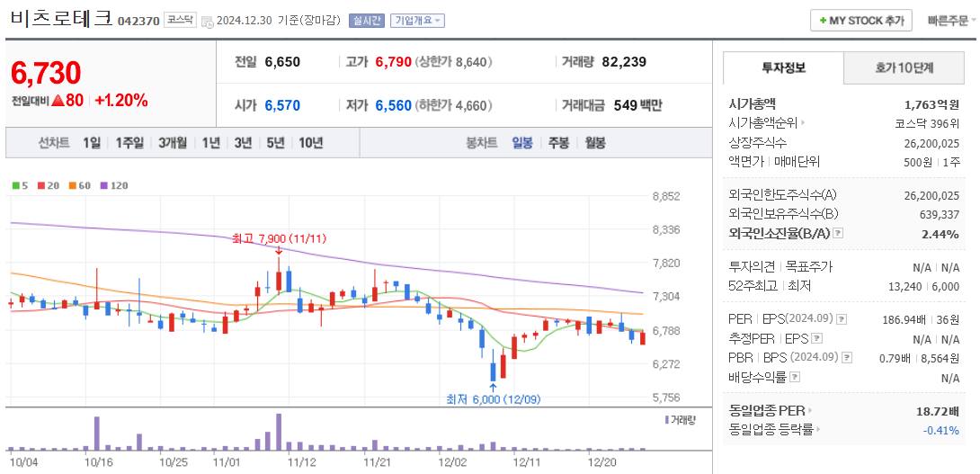This screenshot has height=474, width=980.
Task: Click the 동일업종 PER value 18.72배
Action: tap(938, 411)
